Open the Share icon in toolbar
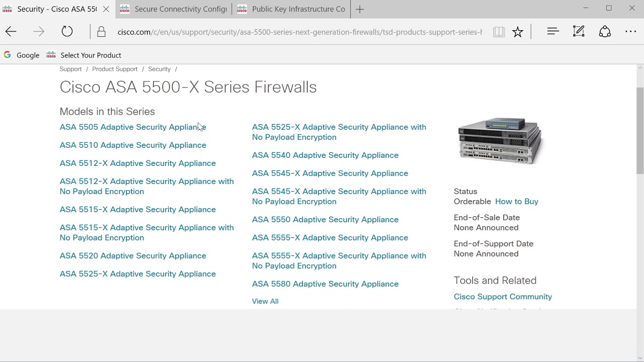 pos(605,31)
